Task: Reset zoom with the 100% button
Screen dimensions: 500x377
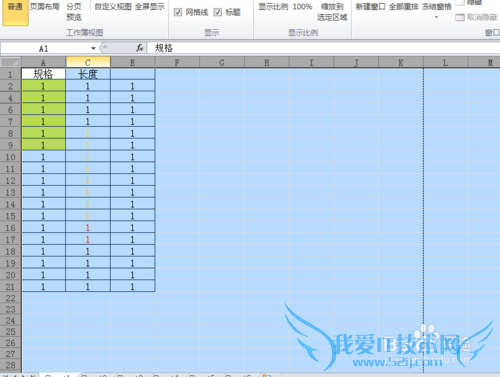Action: coord(302,7)
